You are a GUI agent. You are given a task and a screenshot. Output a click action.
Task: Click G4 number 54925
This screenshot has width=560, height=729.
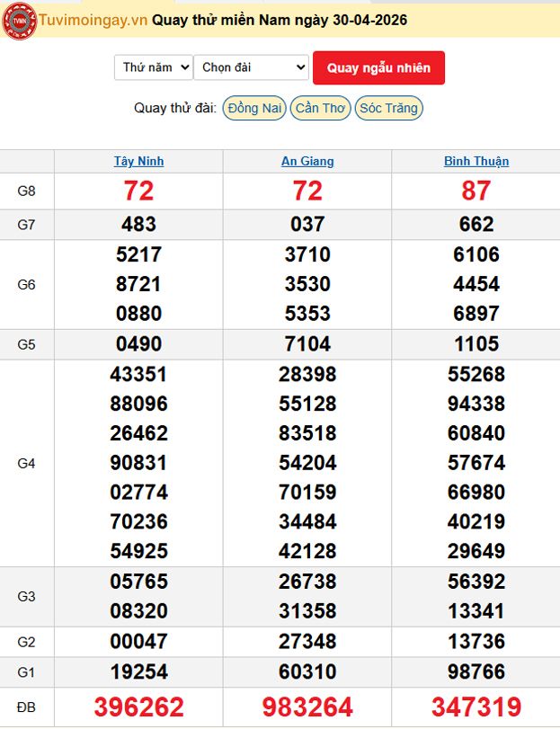(139, 551)
